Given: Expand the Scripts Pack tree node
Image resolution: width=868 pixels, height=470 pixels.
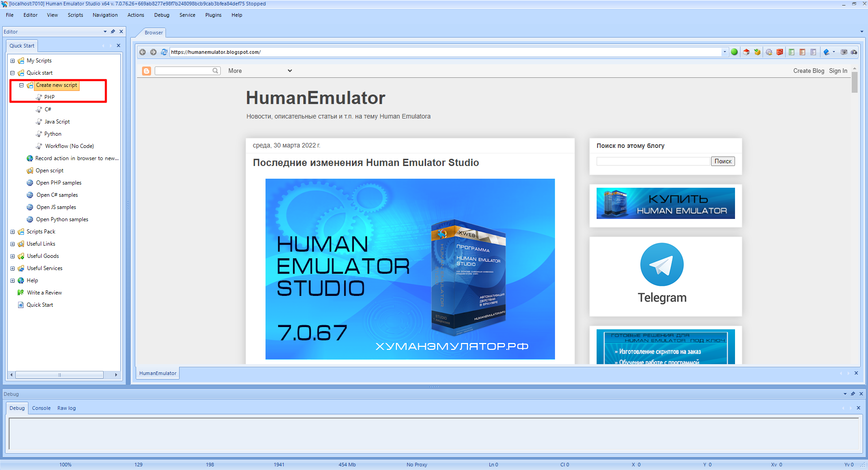Looking at the screenshot, I should coord(13,232).
